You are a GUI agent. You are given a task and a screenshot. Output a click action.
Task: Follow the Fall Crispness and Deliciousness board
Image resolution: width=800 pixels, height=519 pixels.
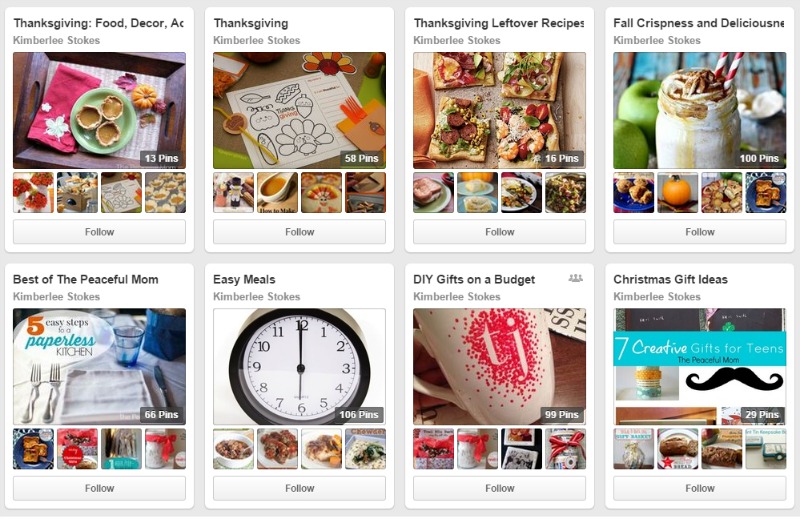(x=699, y=232)
